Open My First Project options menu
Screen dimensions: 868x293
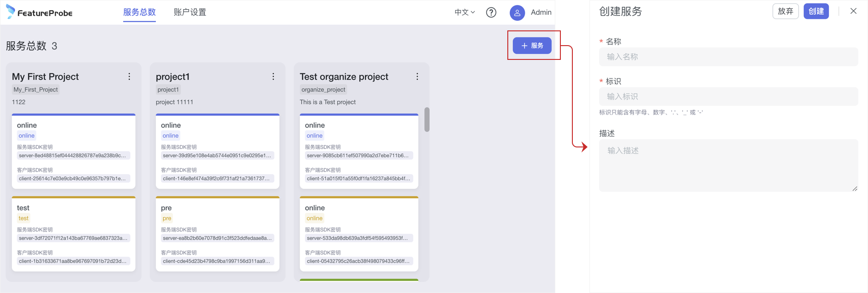(x=129, y=76)
